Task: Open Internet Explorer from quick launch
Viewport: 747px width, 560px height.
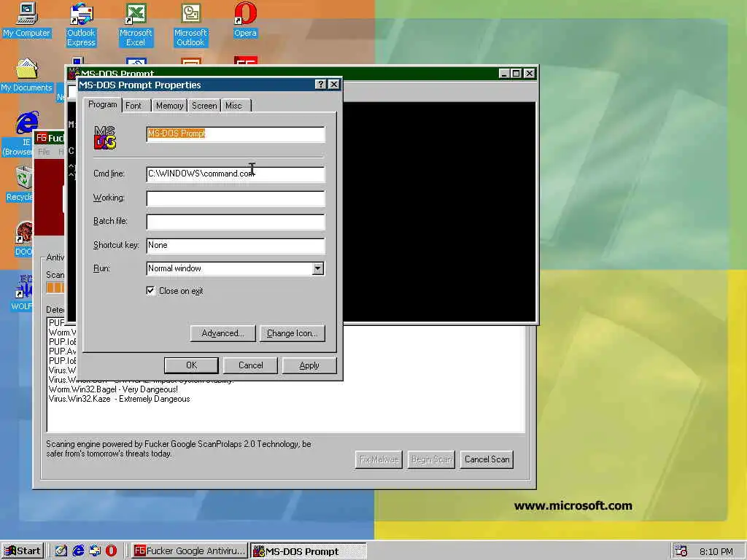Action: (78, 551)
